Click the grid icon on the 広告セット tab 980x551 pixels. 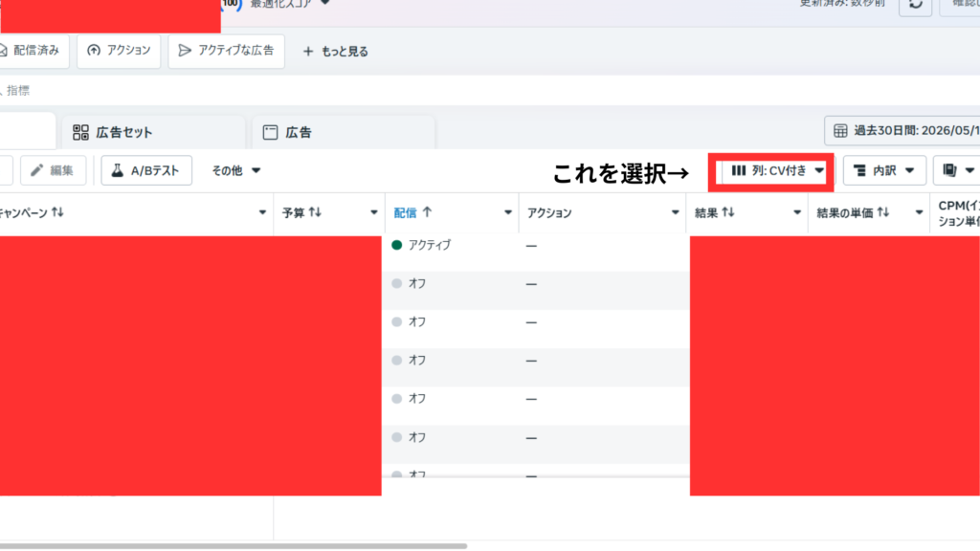(x=80, y=132)
